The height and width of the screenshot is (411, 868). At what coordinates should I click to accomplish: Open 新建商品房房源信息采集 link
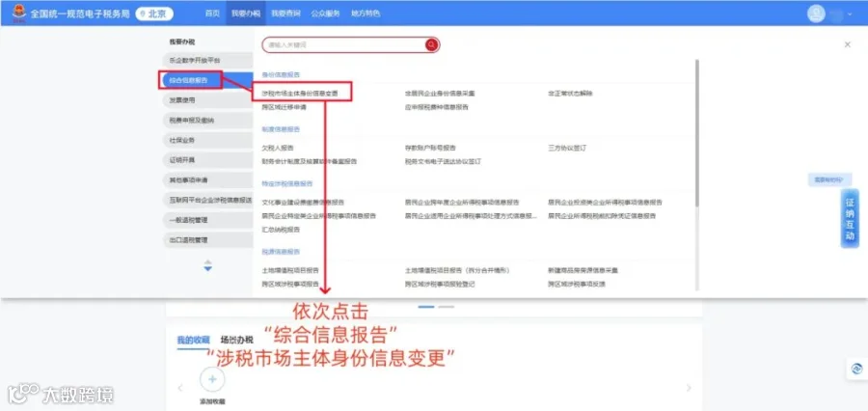coord(583,270)
